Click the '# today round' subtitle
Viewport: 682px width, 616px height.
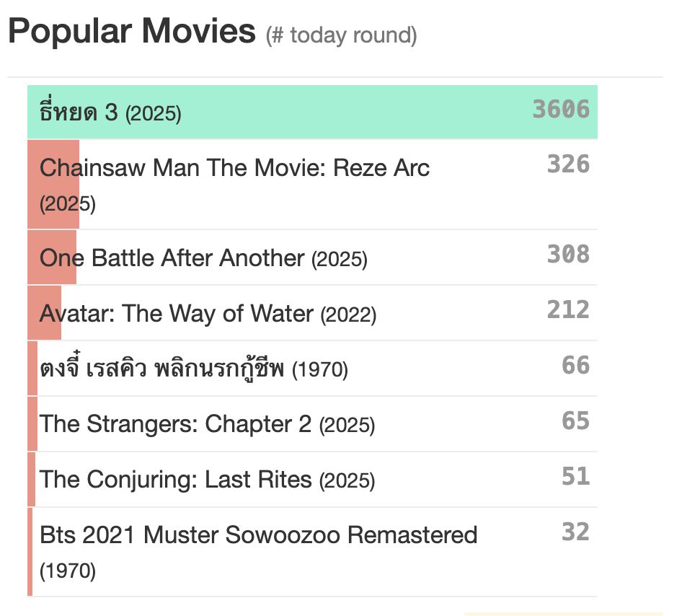(x=342, y=35)
